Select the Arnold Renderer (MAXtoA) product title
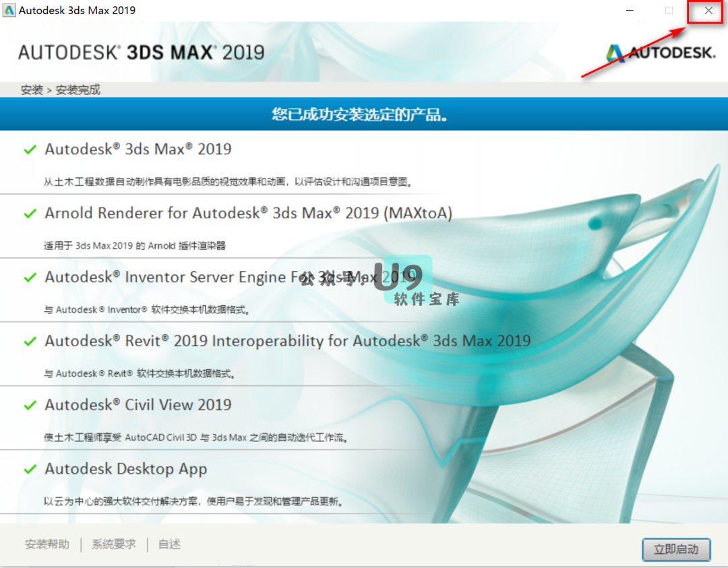Screen dimensions: 728x568 point(248,213)
